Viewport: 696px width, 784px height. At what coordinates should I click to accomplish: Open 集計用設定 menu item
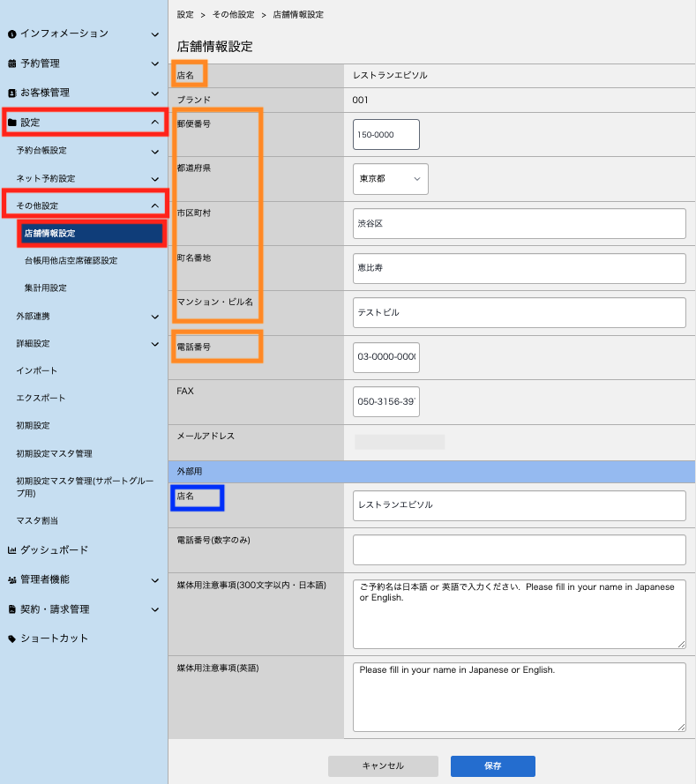coord(46,288)
